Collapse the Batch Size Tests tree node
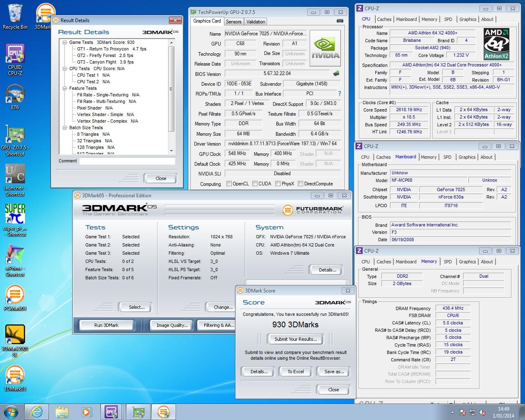Image resolution: width=525 pixels, height=420 pixels. point(65,128)
